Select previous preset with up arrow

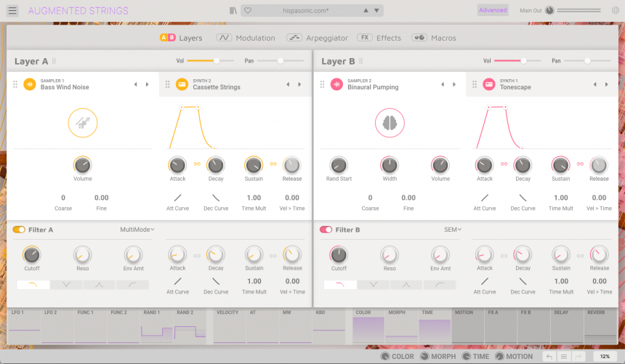pyautogui.click(x=366, y=10)
